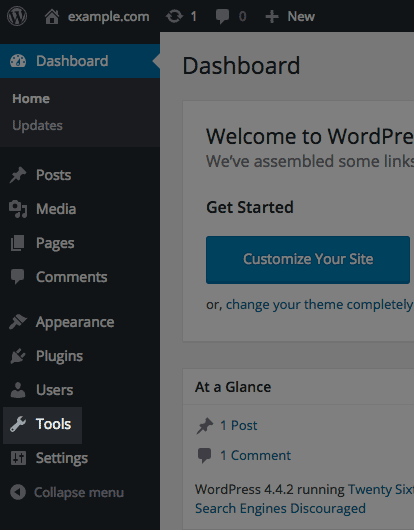Open the Updates submenu item
Image resolution: width=414 pixels, height=530 pixels.
click(x=38, y=125)
